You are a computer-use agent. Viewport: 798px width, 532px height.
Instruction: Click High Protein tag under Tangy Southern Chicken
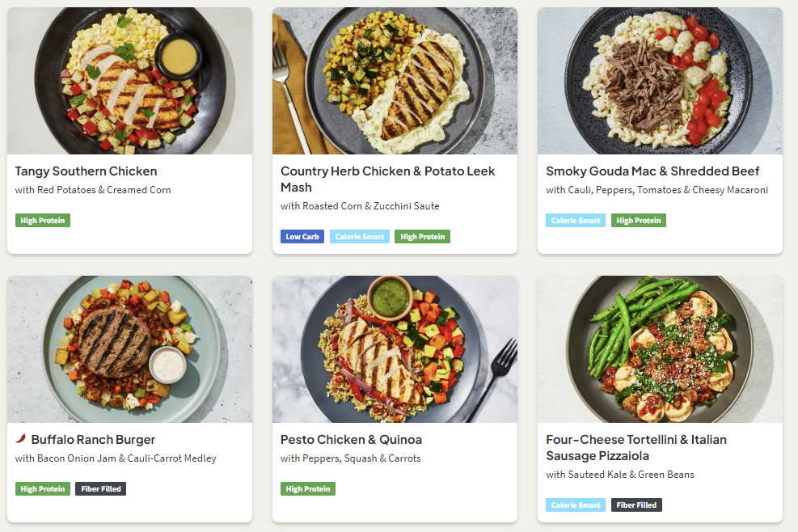tap(43, 221)
